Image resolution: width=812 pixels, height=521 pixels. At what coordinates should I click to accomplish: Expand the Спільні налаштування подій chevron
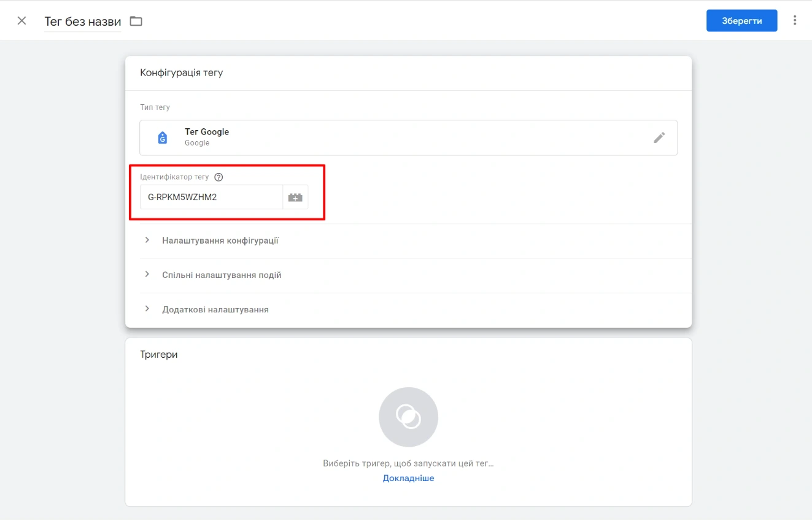pos(147,274)
